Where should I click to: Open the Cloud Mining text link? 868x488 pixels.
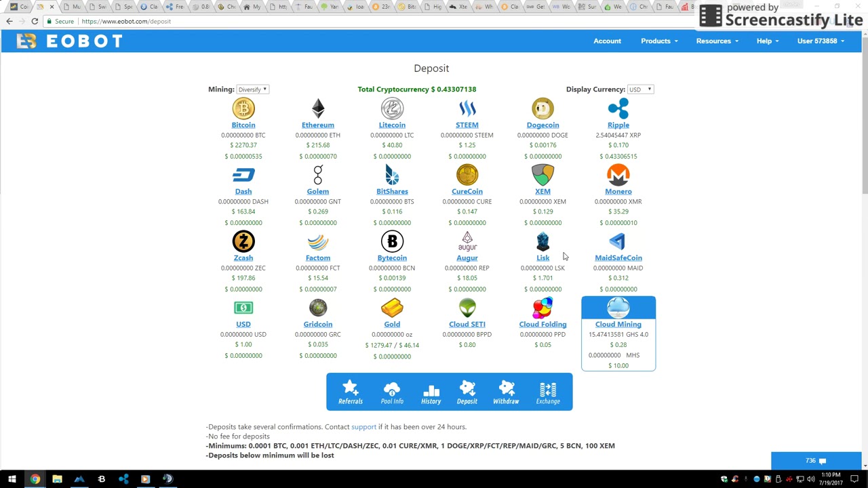point(618,325)
